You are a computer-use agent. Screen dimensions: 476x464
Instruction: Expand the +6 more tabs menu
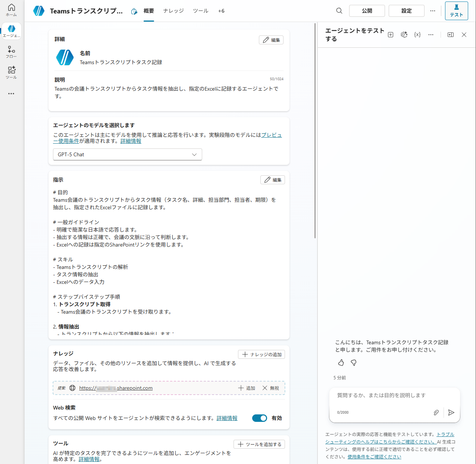[x=221, y=11]
